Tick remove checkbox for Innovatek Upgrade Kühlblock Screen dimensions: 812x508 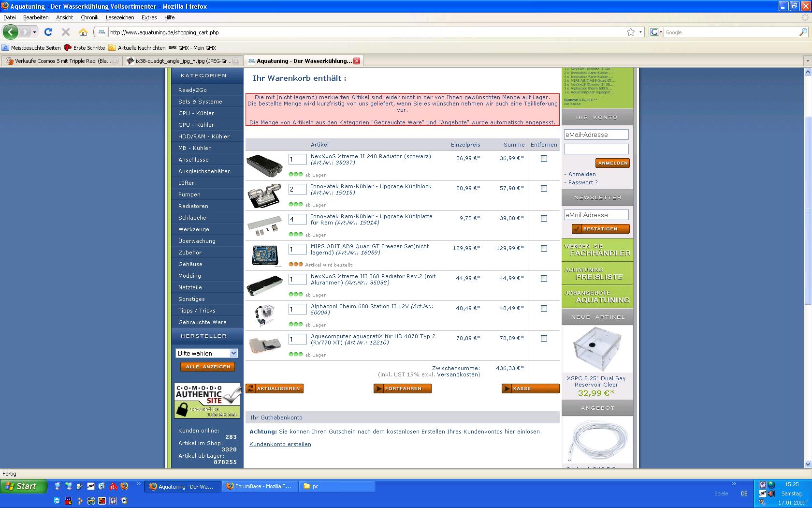(x=544, y=188)
